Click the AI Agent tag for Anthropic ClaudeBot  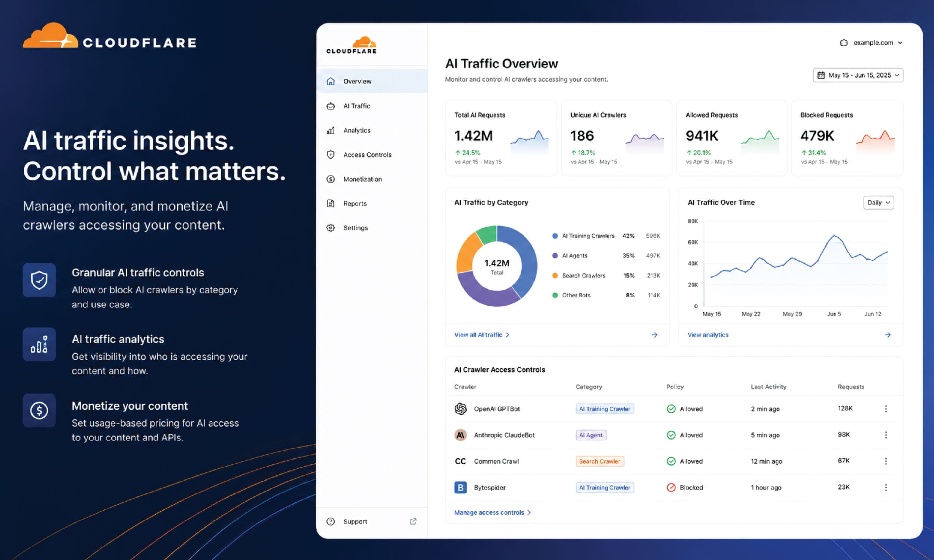click(x=591, y=435)
